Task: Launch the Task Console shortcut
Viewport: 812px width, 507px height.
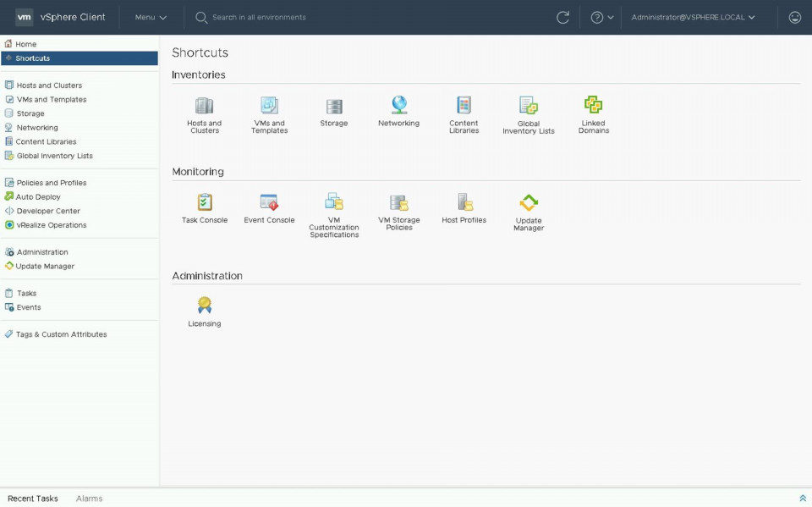Action: click(205, 203)
